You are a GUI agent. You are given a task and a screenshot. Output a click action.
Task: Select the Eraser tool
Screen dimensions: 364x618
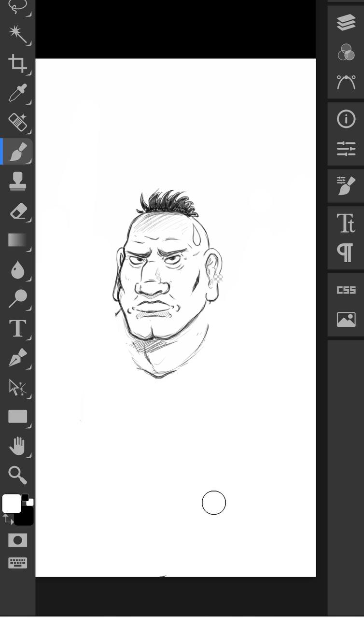(x=17, y=211)
